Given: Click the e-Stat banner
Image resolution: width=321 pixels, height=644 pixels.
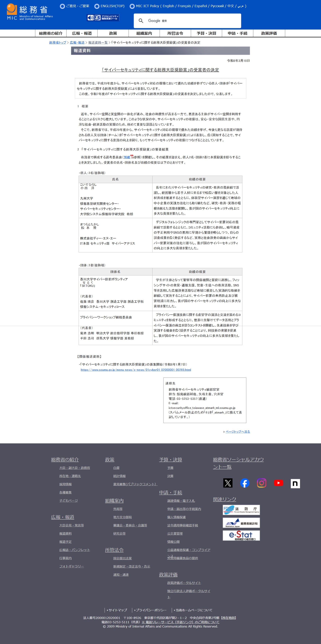Looking at the screenshot, I should [x=241, y=535].
